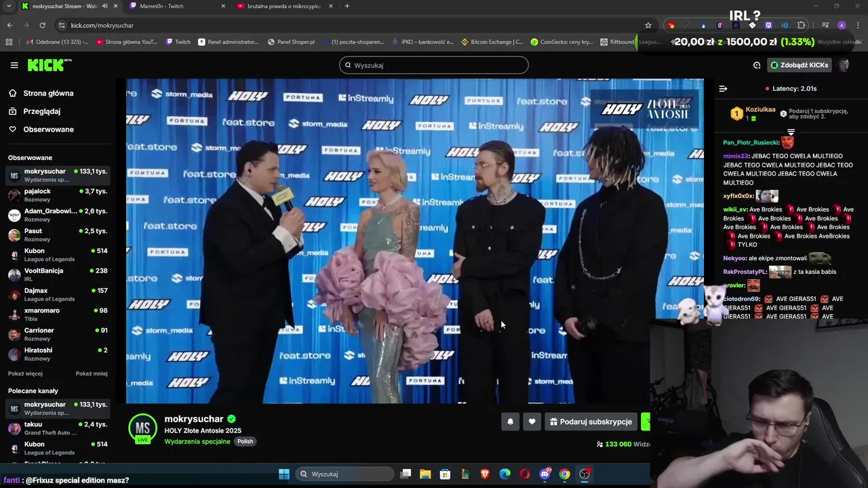Open Bitcoin Exchange bookmark
This screenshot has height=488, width=868.
tap(492, 42)
